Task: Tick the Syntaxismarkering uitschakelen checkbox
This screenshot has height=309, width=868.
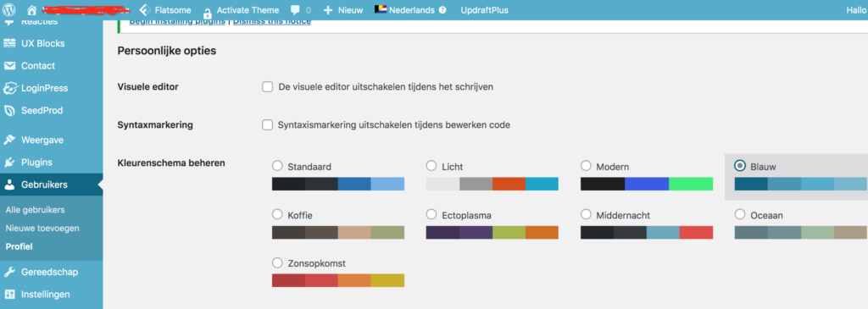Action: coord(267,125)
